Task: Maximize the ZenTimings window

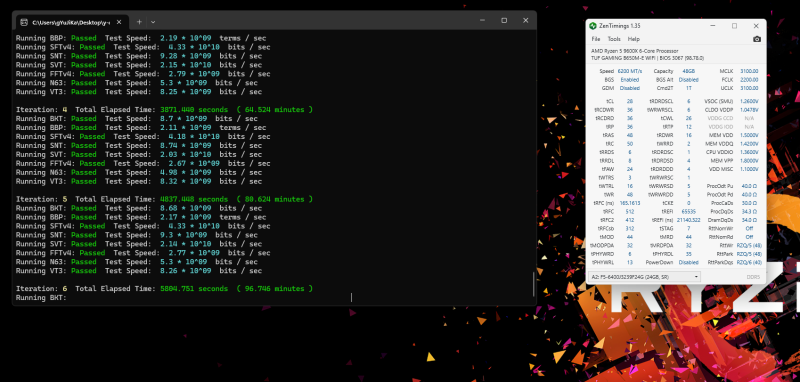Action: 734,26
